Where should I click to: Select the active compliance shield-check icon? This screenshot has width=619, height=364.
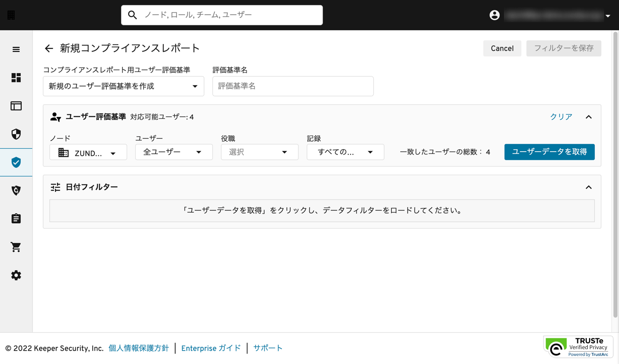coord(16,162)
